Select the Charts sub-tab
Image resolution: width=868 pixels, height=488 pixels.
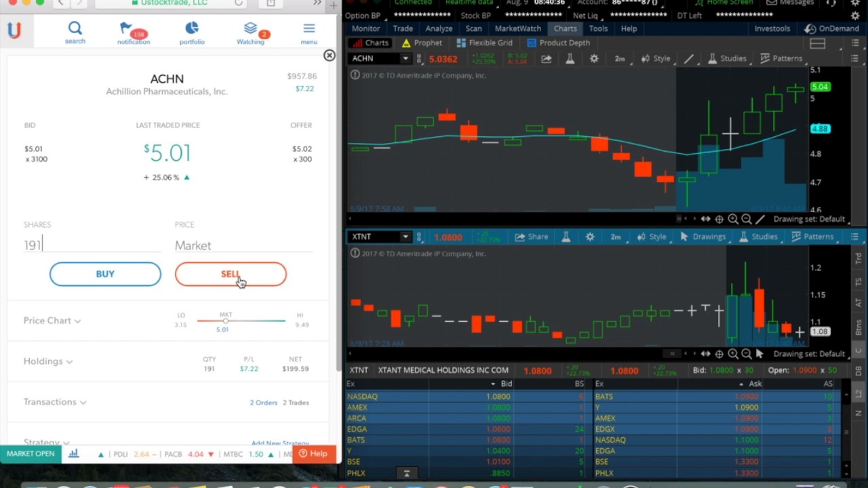370,43
